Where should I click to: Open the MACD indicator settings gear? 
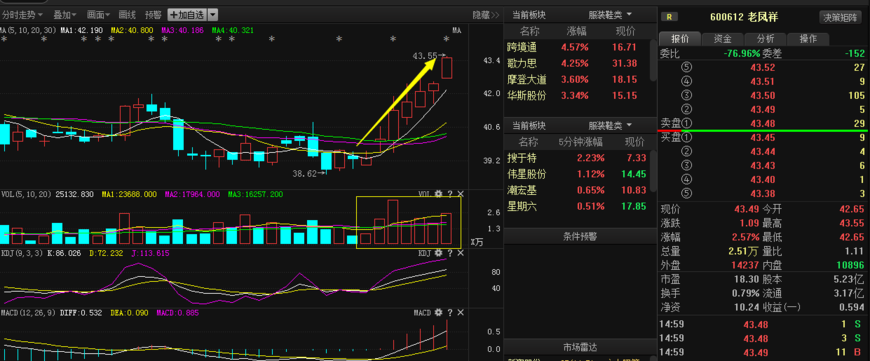tap(438, 313)
